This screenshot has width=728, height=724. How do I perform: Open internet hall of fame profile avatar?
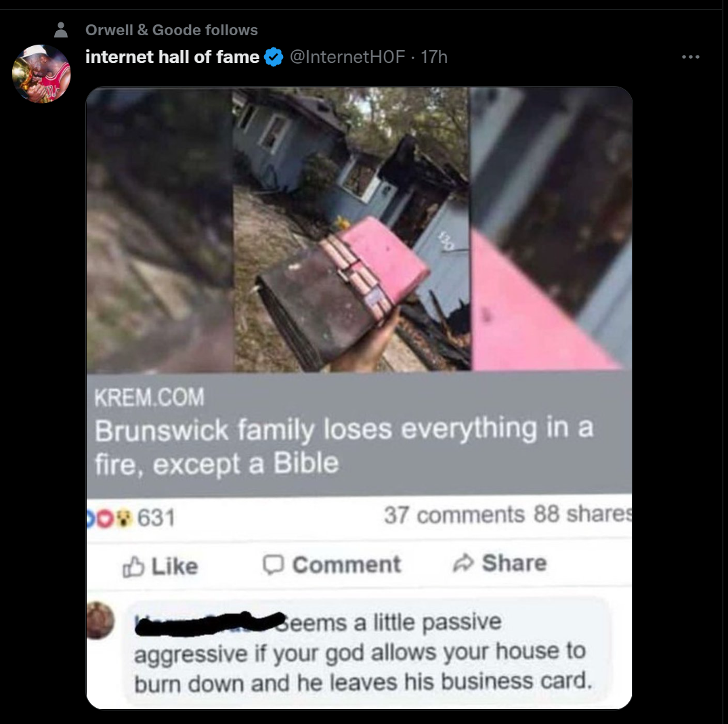coord(41,73)
